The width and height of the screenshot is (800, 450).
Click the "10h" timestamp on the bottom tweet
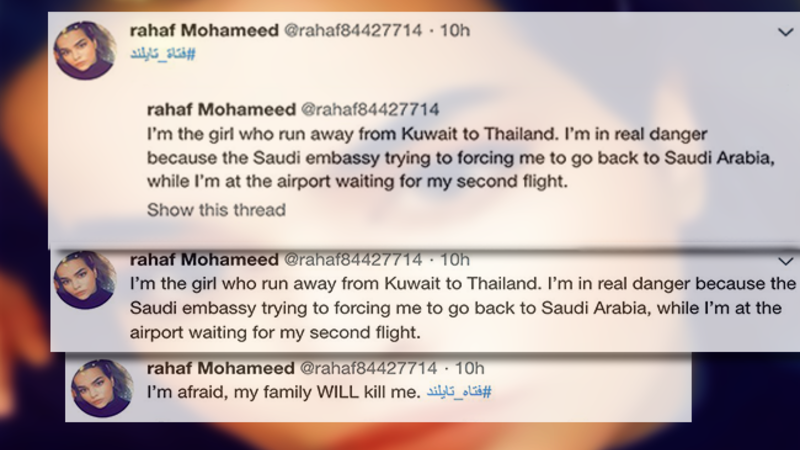click(469, 368)
